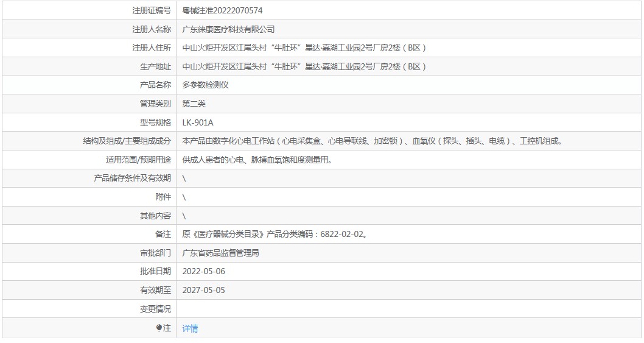The image size is (644, 343).
Task: Click the 批准日期 label
Action: click(x=155, y=272)
